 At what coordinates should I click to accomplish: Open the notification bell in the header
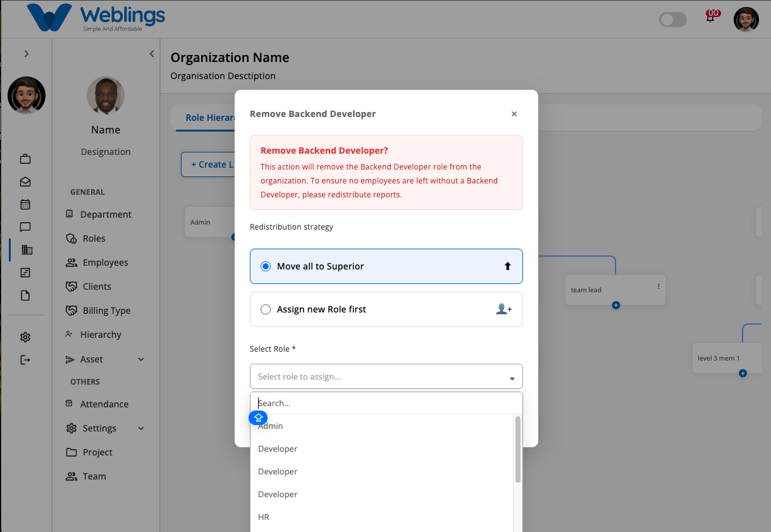[711, 17]
